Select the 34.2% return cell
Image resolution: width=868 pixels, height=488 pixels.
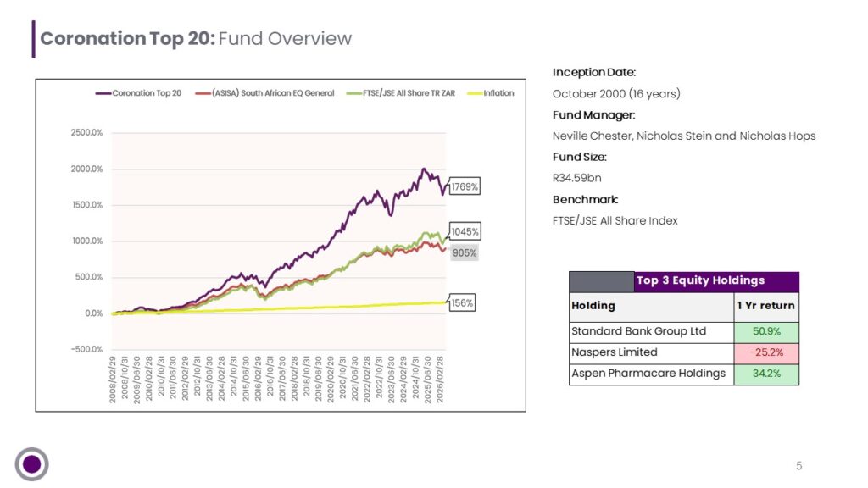766,374
